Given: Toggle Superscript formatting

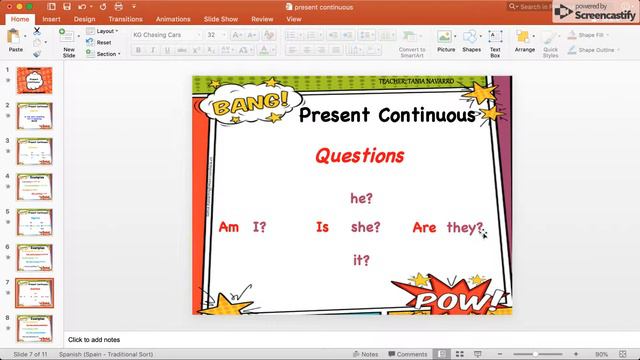Looking at the screenshot, I should click(196, 50).
